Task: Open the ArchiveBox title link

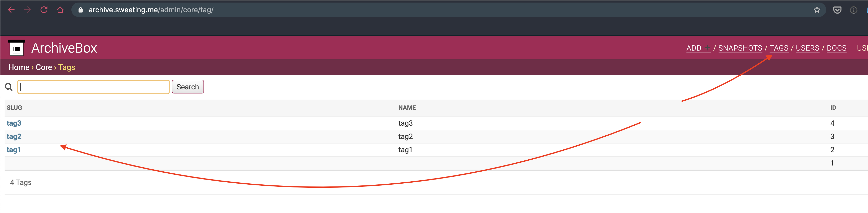Action: [64, 48]
